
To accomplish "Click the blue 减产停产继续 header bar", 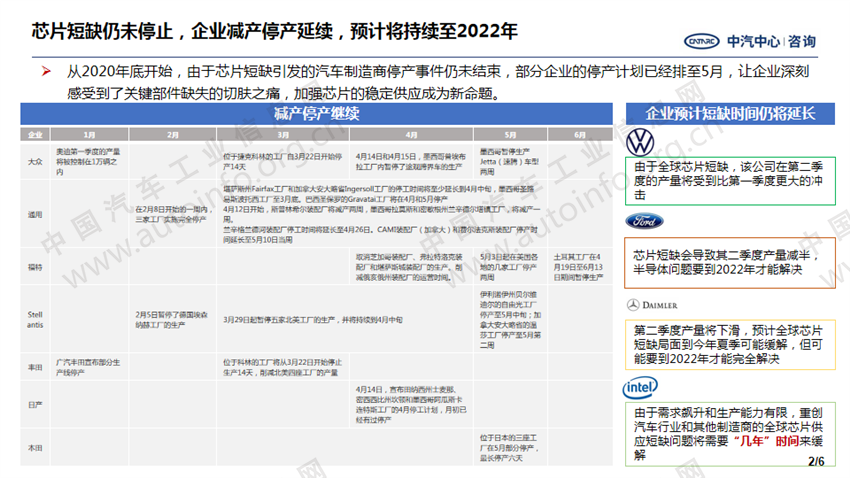I will click(x=317, y=114).
